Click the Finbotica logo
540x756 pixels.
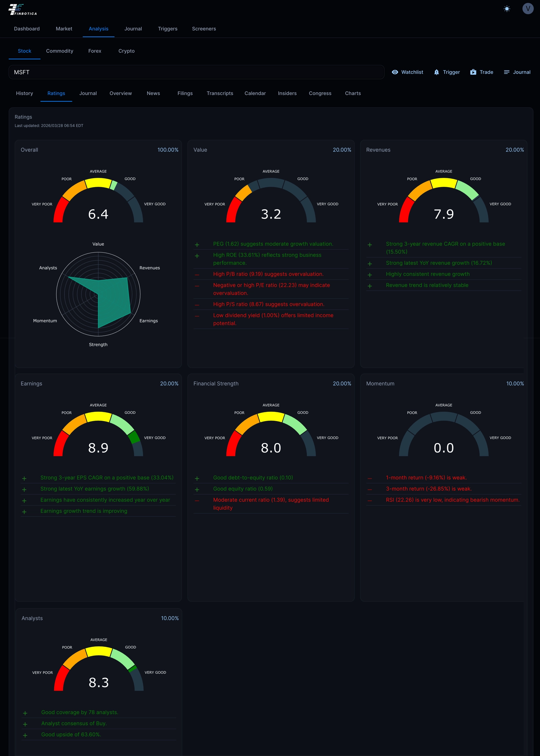(23, 10)
